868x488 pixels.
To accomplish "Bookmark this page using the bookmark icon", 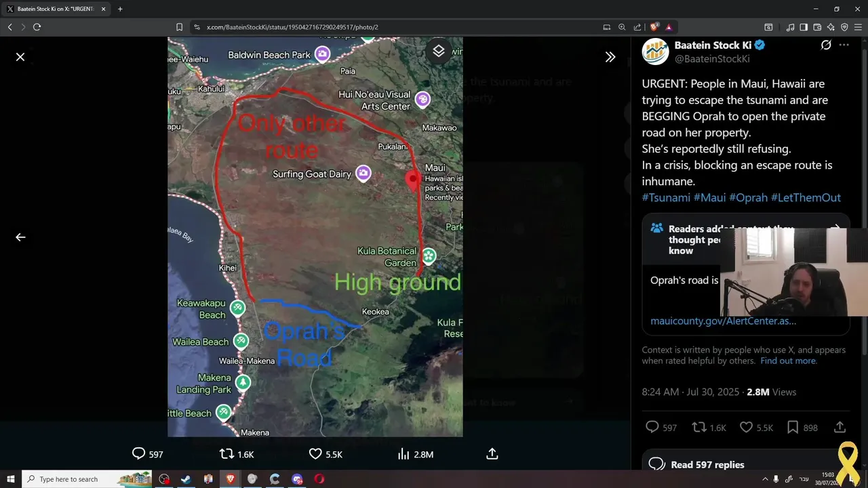I will 179,27.
